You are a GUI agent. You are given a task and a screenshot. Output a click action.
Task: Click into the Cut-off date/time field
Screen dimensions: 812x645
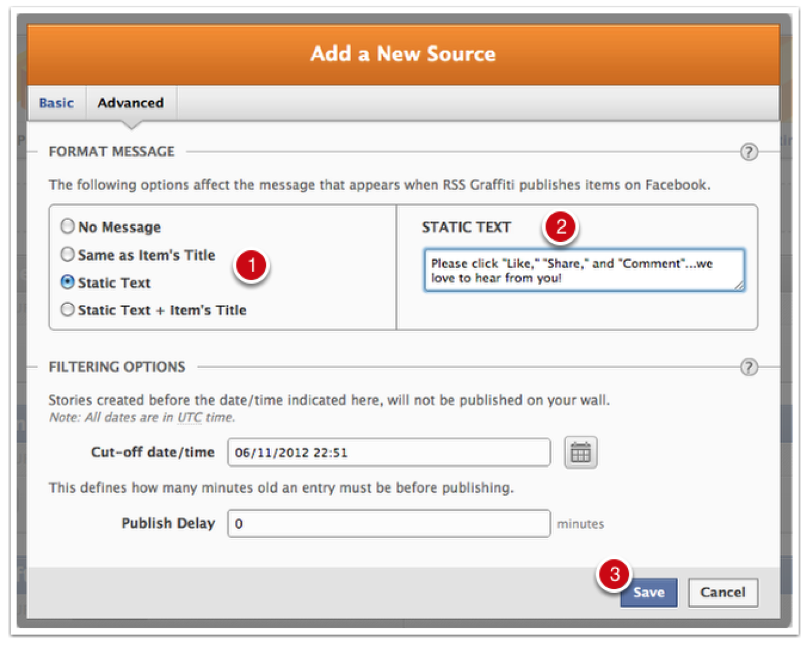click(388, 453)
